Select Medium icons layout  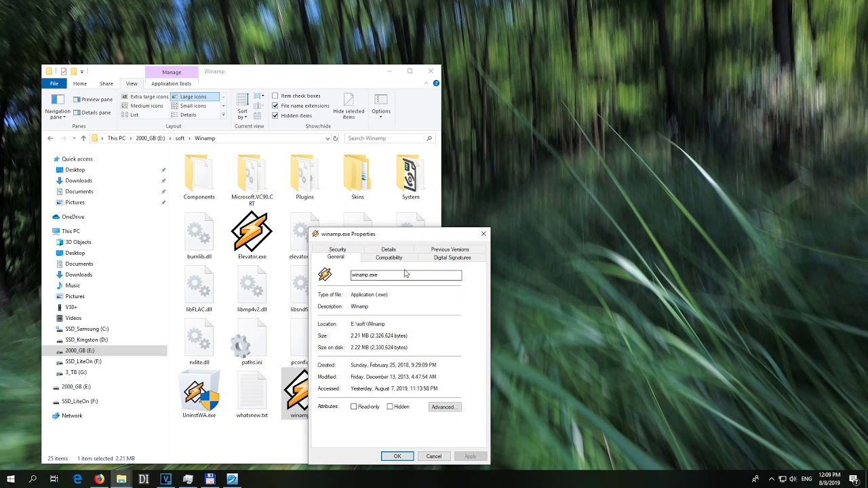142,106
